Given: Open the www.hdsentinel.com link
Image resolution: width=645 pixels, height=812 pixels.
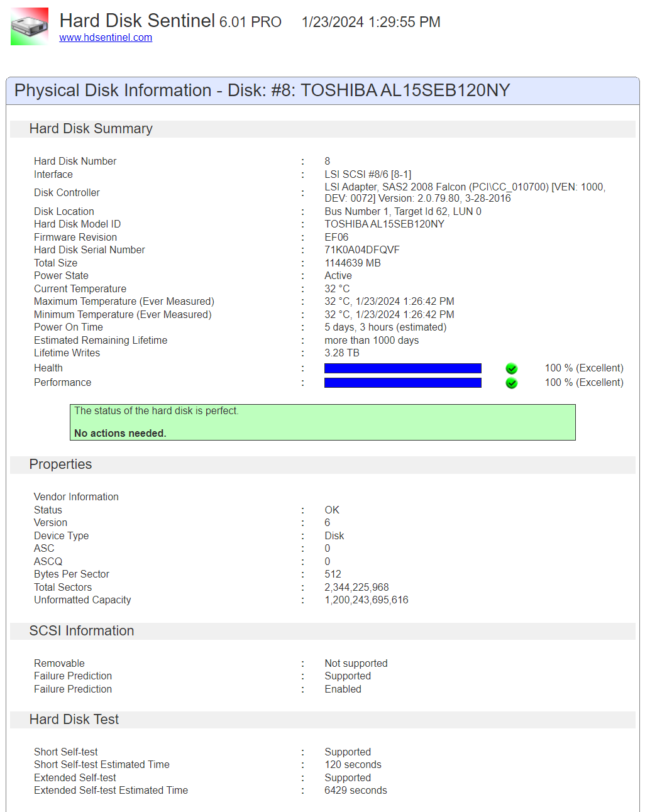Looking at the screenshot, I should tap(106, 38).
